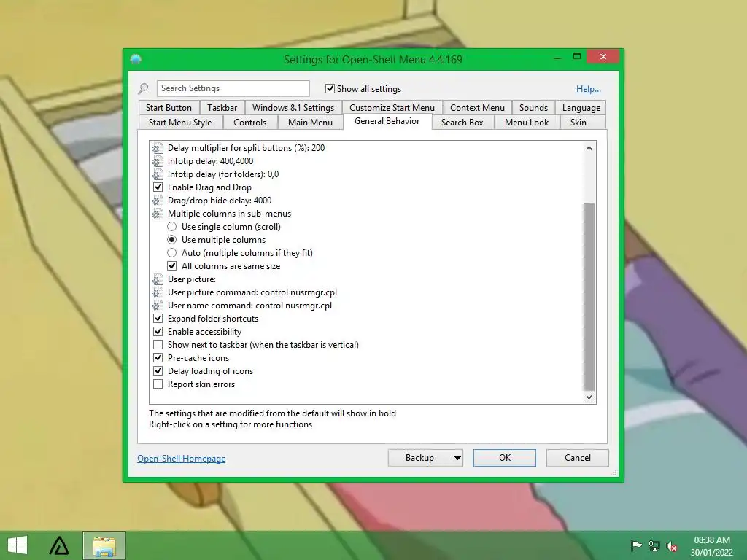Open the Windows Start button on the taskbar
Viewport: 747px width, 560px height.
pyautogui.click(x=18, y=545)
